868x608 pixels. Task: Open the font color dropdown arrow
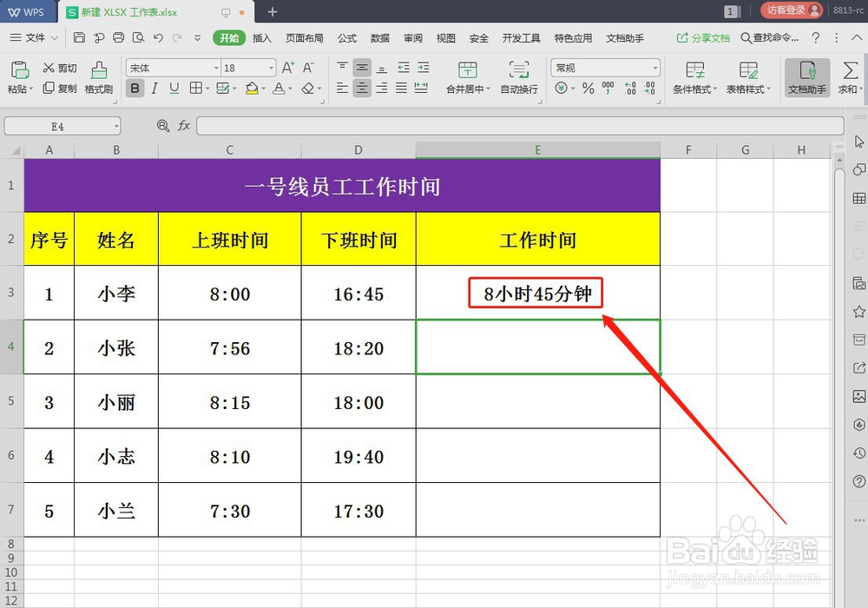(x=288, y=88)
